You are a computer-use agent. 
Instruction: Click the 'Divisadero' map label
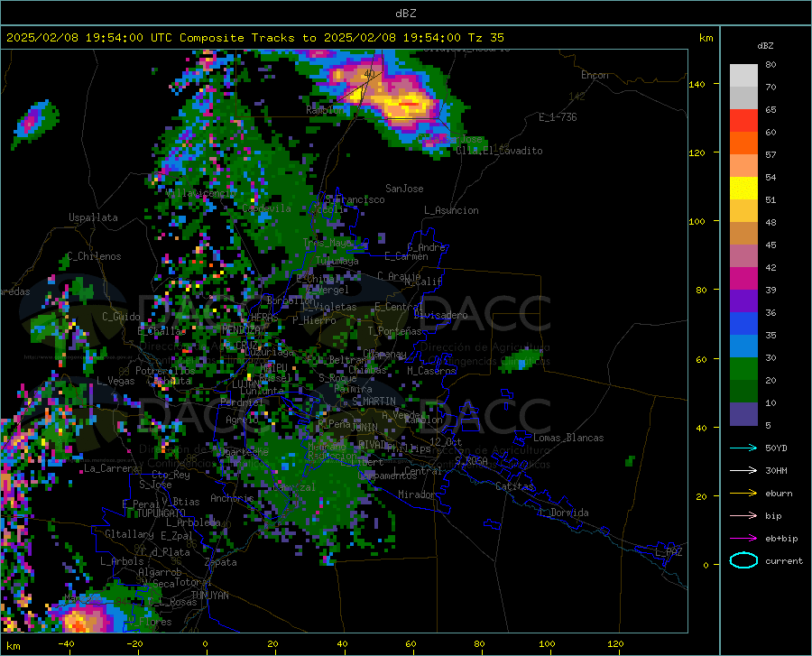tap(440, 315)
